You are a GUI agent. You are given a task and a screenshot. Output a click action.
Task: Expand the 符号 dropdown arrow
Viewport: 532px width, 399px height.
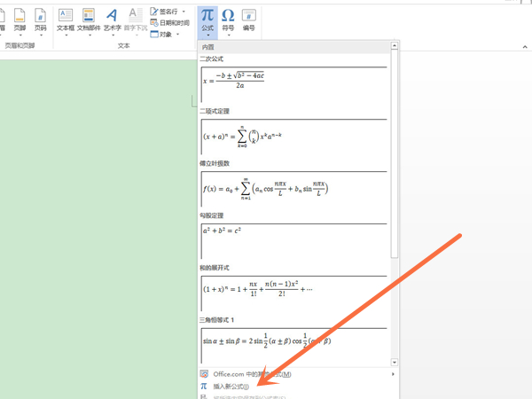coord(229,35)
